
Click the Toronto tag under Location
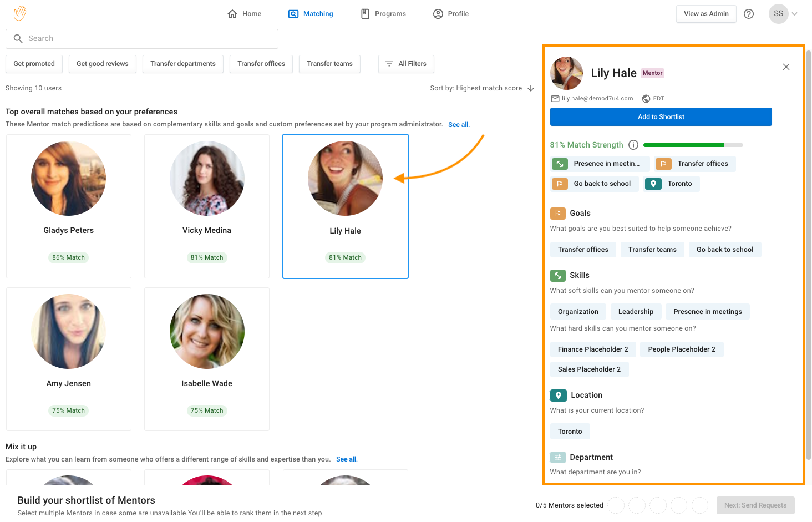[570, 432]
